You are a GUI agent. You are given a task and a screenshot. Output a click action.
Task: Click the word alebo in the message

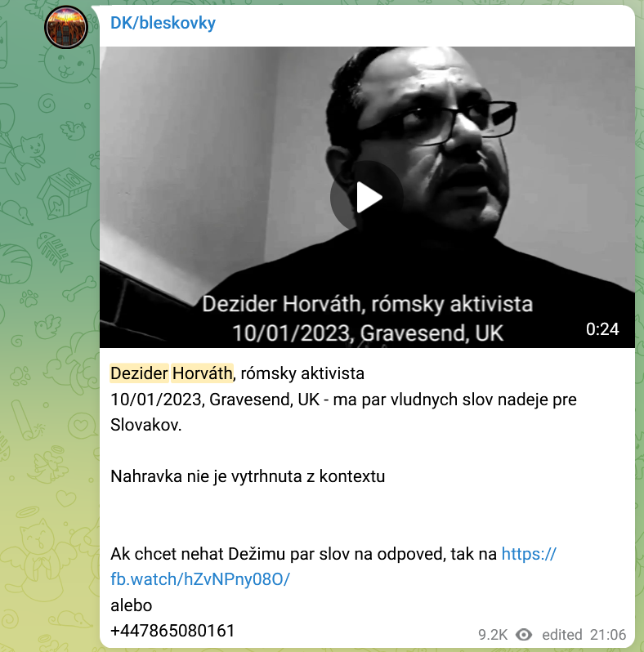[131, 605]
